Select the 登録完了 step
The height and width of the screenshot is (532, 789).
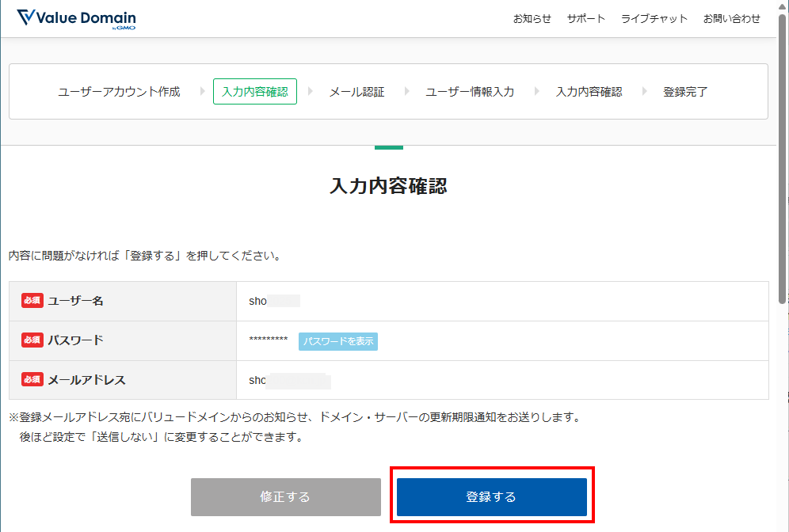point(685,92)
